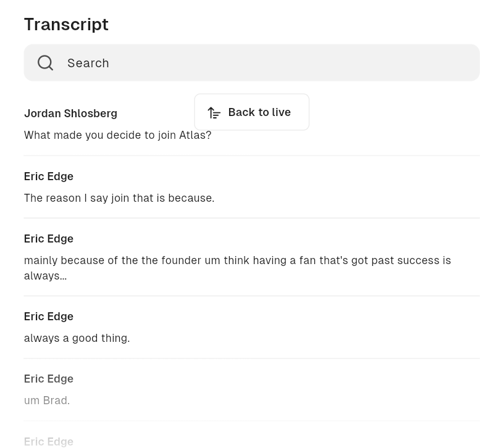Click the faded Eric Edge entry at the bottom
The height and width of the screenshot is (448, 499).
tap(48, 441)
